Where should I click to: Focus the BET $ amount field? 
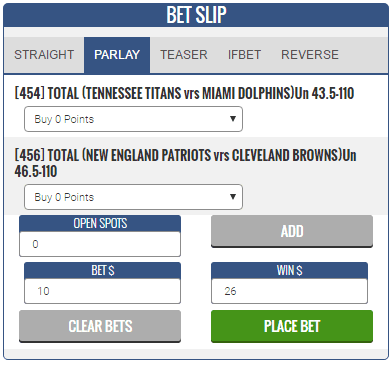click(102, 291)
